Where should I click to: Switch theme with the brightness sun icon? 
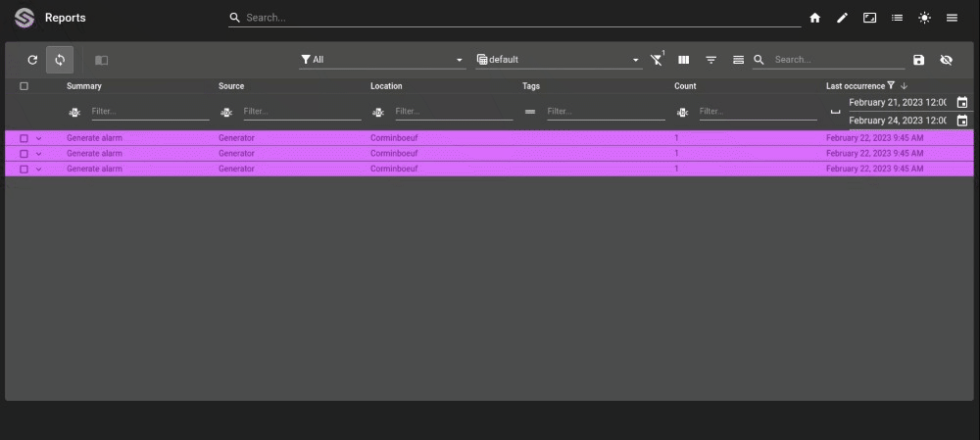click(x=925, y=18)
